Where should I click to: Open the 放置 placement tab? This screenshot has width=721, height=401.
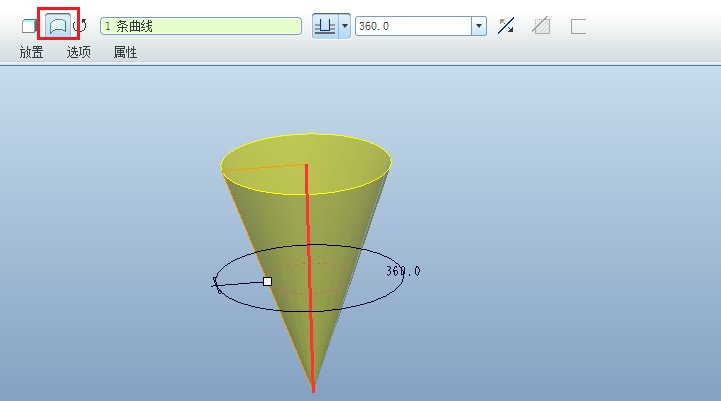[31, 52]
